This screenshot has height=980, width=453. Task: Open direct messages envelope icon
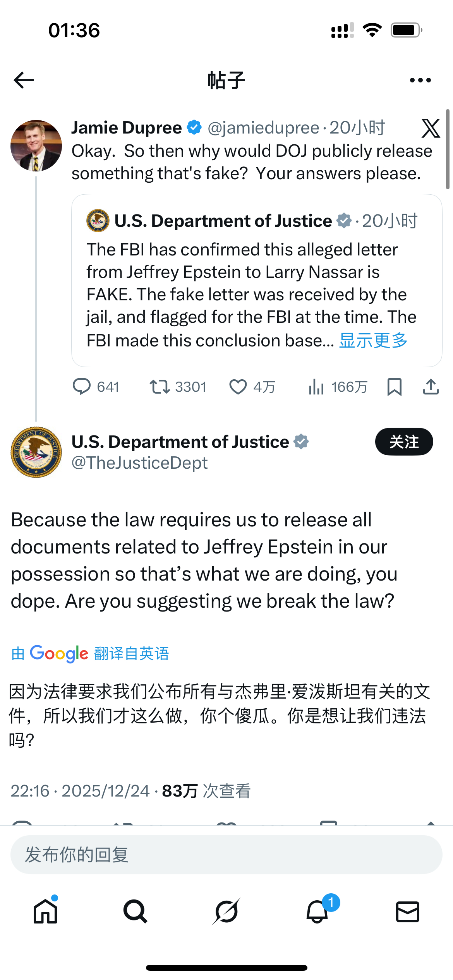(x=408, y=911)
